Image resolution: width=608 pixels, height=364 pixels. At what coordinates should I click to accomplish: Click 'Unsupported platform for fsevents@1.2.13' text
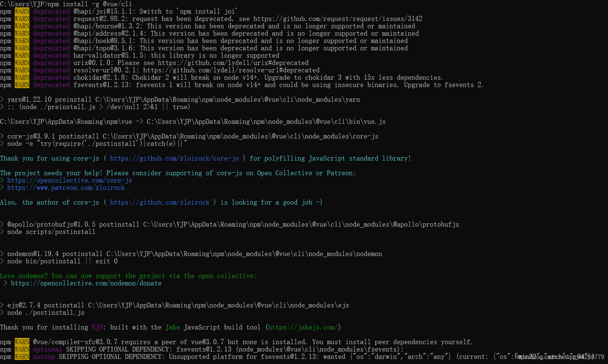coord(244,357)
